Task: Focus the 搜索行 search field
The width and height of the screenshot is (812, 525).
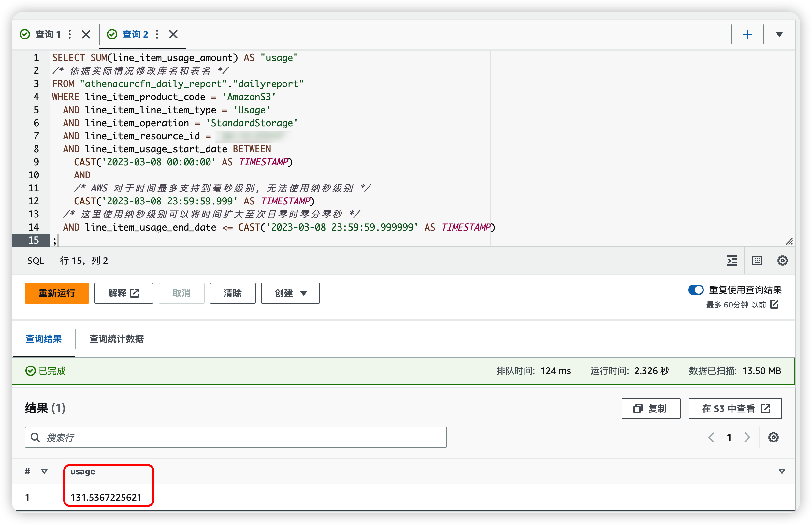Action: 236,437
